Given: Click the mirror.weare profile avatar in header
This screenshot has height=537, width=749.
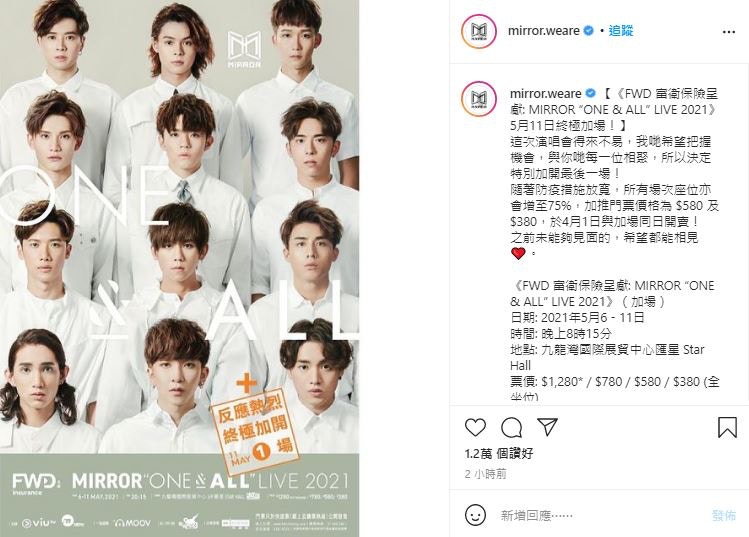Looking at the screenshot, I should point(479,32).
